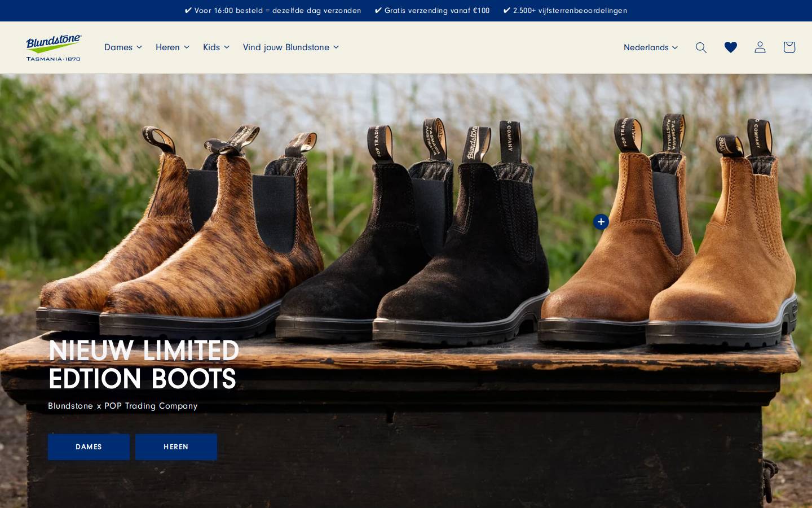Screen dimensions: 812x508
Task: Click the DAMES button on the banner
Action: click(x=89, y=446)
